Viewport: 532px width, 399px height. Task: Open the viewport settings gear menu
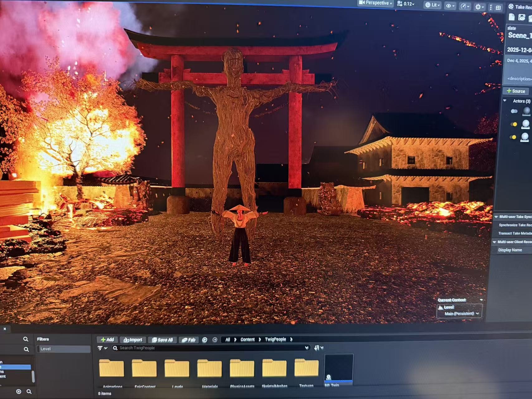479,7
